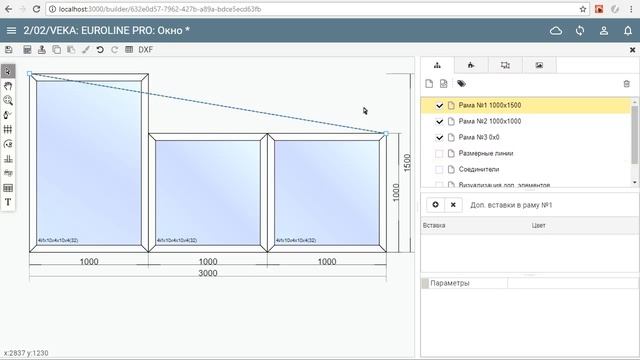Reload the browser page
This screenshot has height=360, width=640.
[x=36, y=9]
